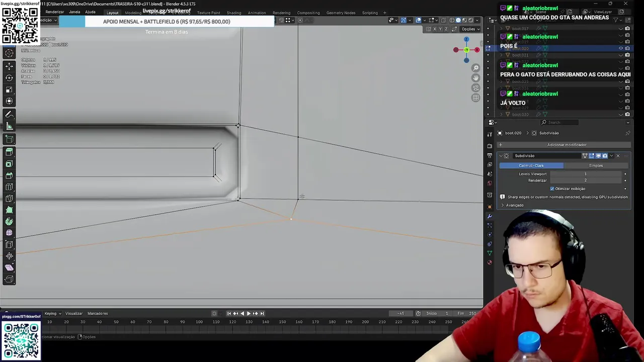Hide boot.020 with its eye icon
The image size is (644, 362).
[x=620, y=48]
